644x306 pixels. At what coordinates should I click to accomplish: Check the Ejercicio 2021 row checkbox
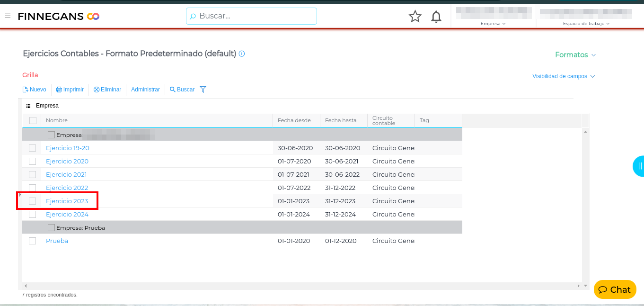pos(32,174)
